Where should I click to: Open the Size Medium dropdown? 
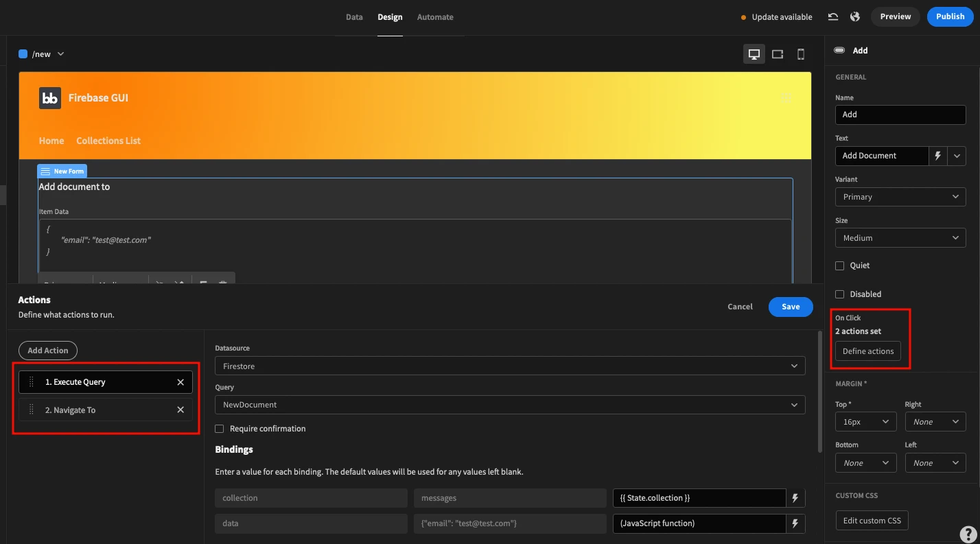900,238
